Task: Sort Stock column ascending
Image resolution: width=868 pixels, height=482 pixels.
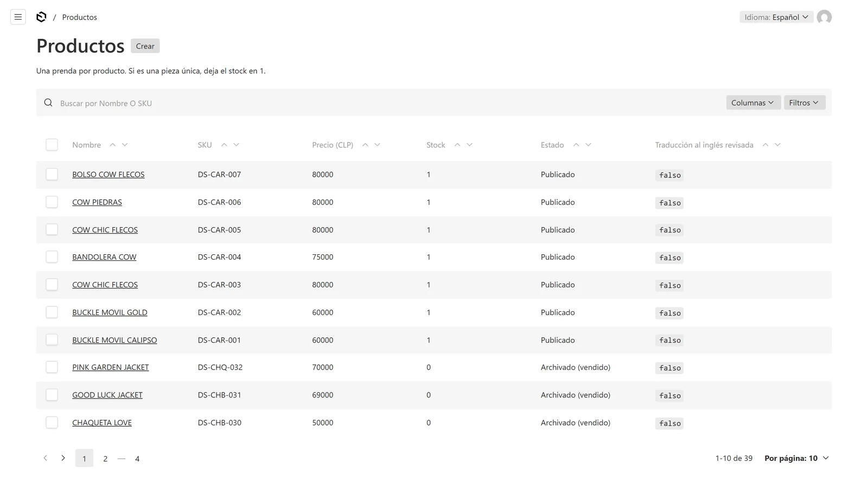Action: pos(457,145)
